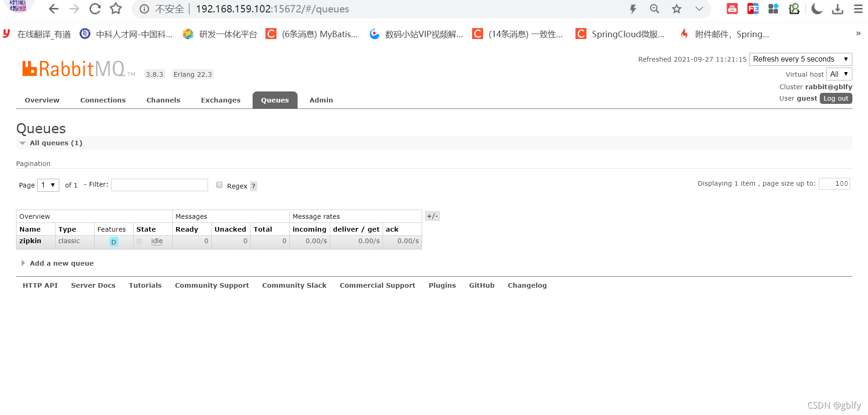The width and height of the screenshot is (868, 415).
Task: Sort by the Name column header
Action: (30, 229)
